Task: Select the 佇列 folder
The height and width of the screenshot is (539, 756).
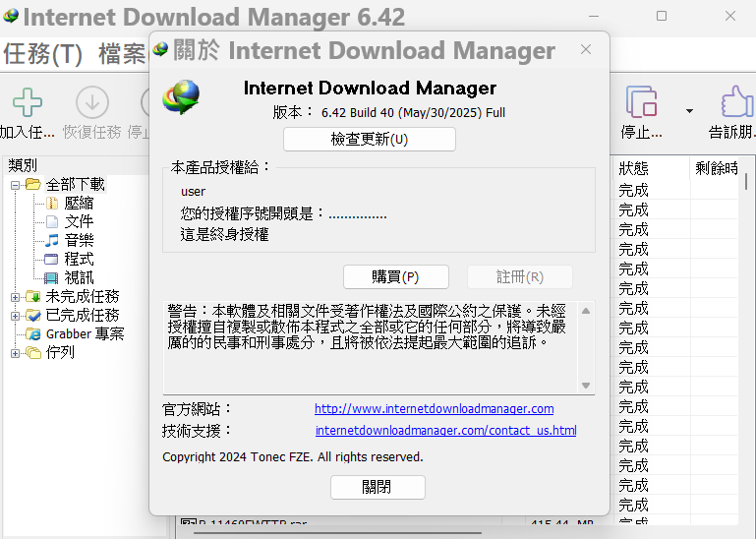Action: (x=60, y=353)
